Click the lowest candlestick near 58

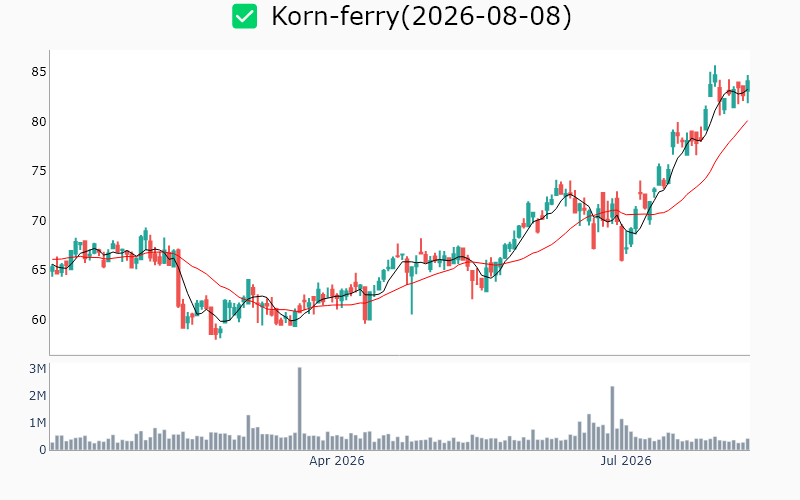click(216, 331)
